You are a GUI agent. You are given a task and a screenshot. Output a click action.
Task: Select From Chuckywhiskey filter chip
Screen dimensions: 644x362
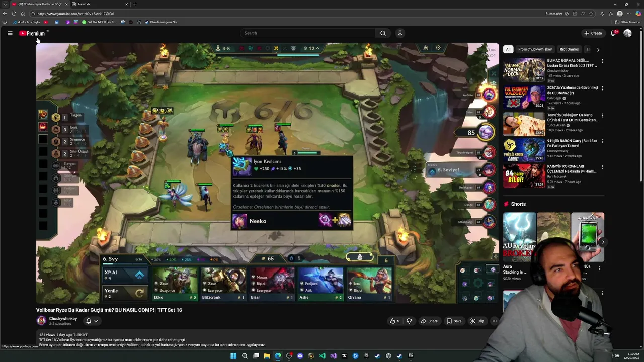point(535,49)
